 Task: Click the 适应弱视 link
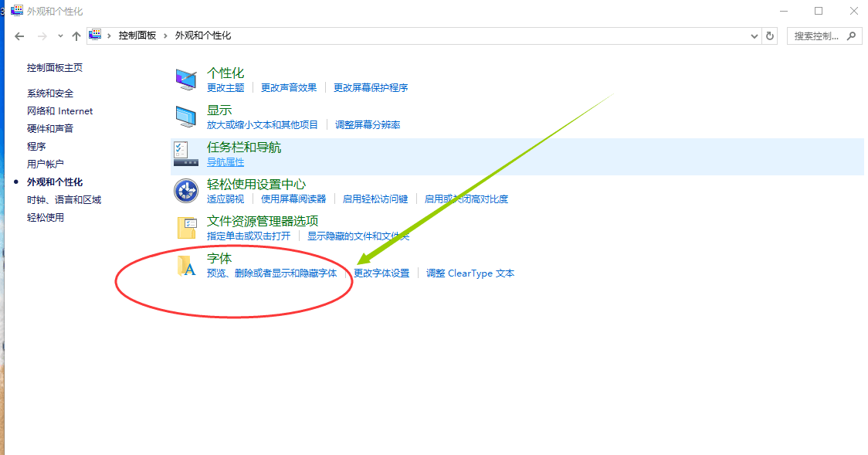pos(225,199)
